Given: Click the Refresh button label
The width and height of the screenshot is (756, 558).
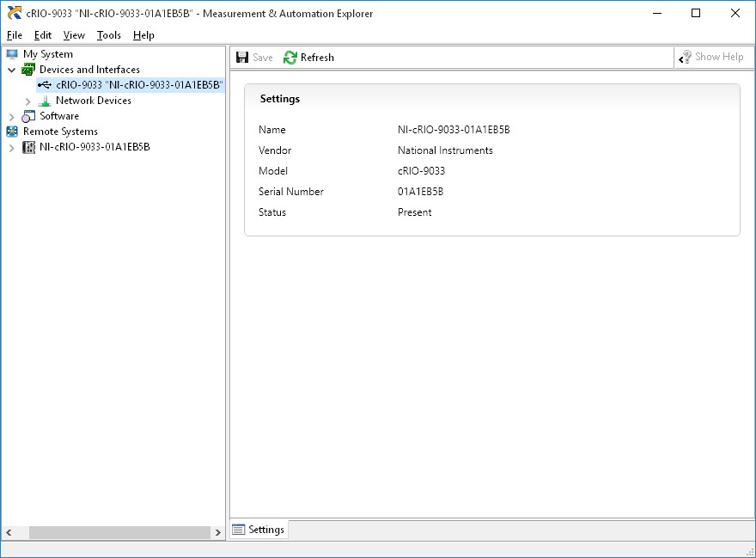Looking at the screenshot, I should [317, 58].
